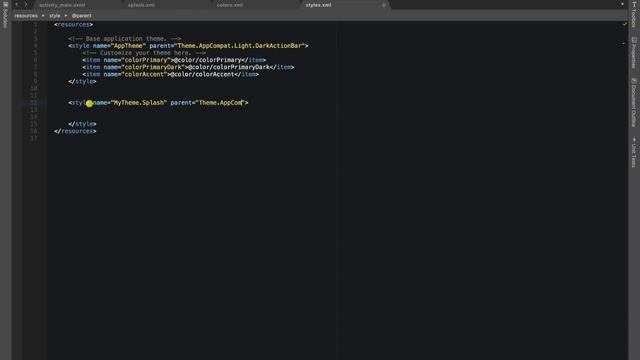The width and height of the screenshot is (640, 360).
Task: Click the "AppTheme" style name value
Action: tap(128, 46)
